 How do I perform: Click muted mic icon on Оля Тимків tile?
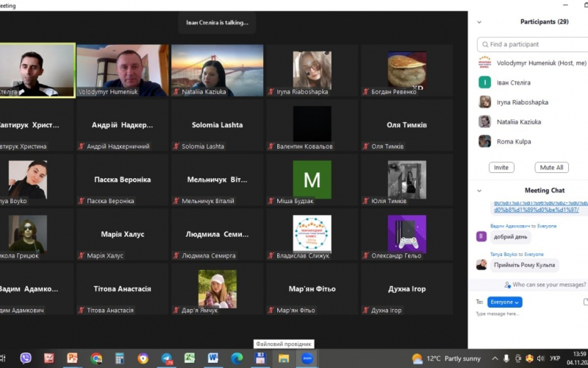pyautogui.click(x=366, y=146)
